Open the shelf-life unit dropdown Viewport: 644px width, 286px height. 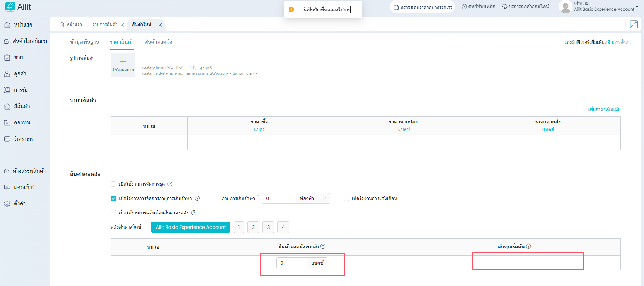313,198
